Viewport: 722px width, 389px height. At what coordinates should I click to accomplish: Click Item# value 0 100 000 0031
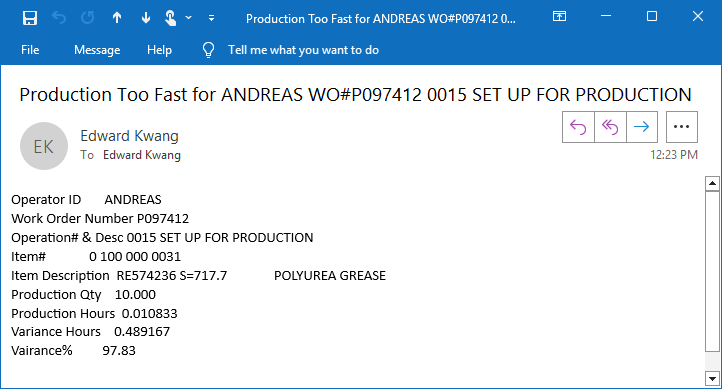[x=135, y=256]
